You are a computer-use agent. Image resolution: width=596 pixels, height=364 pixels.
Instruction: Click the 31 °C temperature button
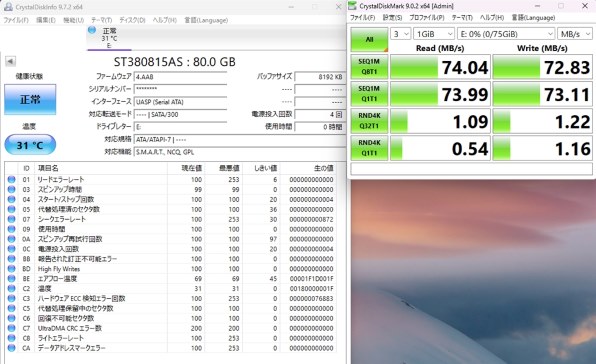tap(30, 145)
